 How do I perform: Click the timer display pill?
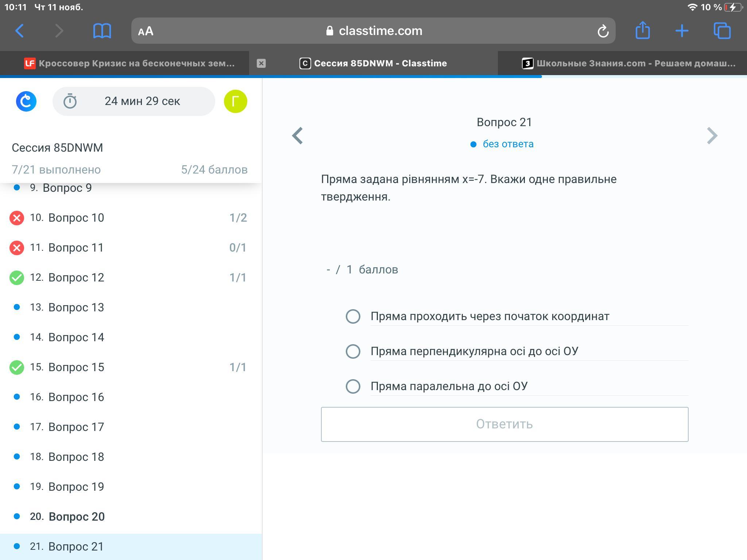(133, 101)
